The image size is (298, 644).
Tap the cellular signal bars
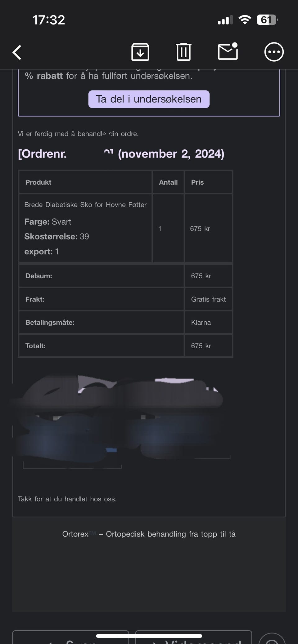point(225,20)
